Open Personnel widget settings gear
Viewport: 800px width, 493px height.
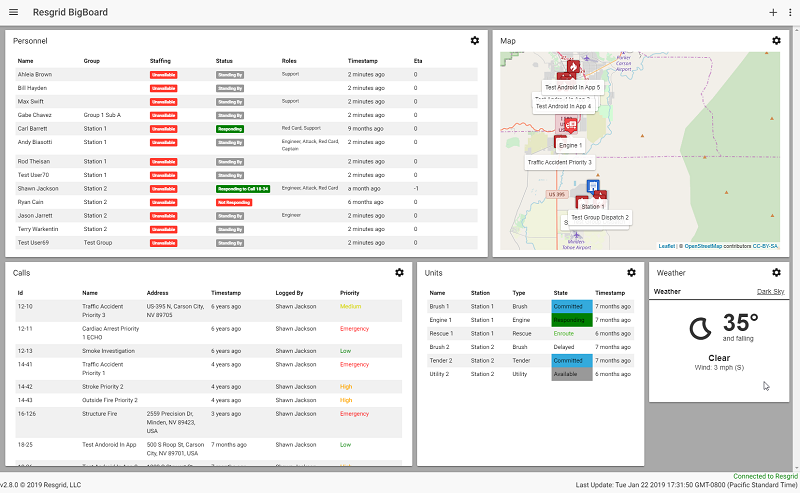(x=475, y=40)
